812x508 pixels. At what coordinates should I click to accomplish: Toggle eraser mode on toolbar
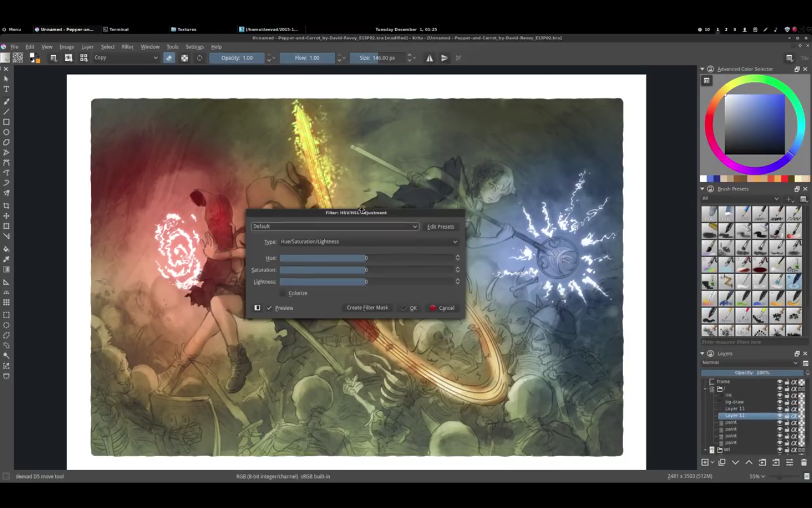169,58
